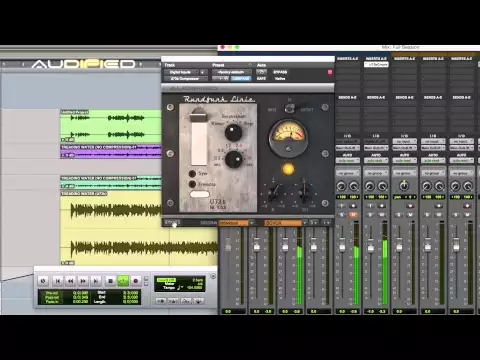Click the SAFE button in plugin header
Image resolution: width=480 pixels, height=360 pixels.
pos(261,79)
